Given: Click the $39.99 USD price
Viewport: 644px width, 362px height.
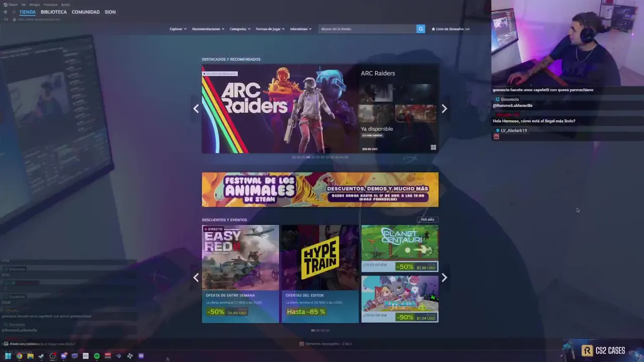Looking at the screenshot, I should pos(370,149).
